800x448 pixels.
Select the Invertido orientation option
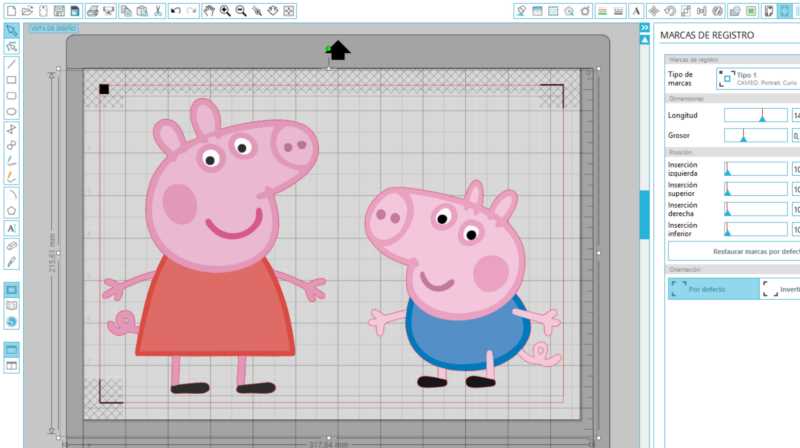(780, 289)
